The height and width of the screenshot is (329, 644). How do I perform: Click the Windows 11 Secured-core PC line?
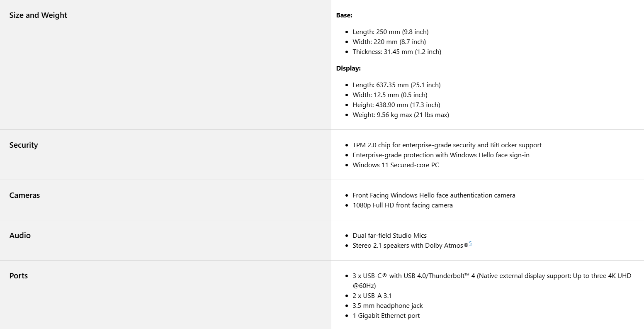click(x=396, y=165)
